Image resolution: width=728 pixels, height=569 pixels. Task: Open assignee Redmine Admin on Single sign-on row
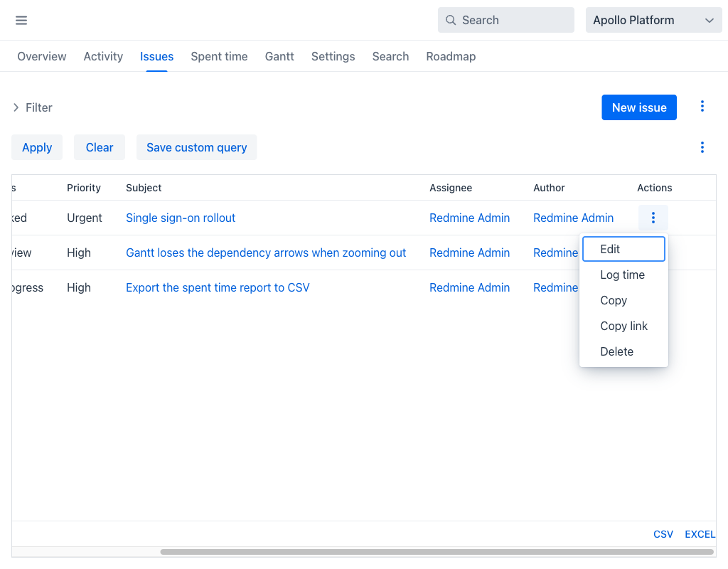[469, 218]
